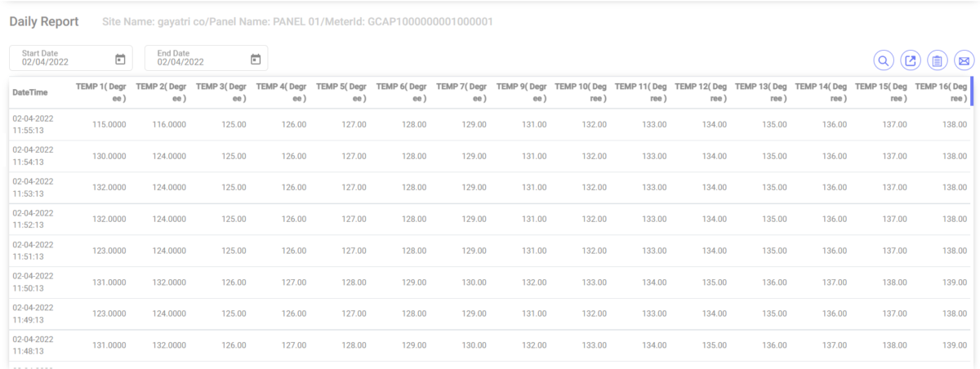
Task: Click TEMP 1 value in the 11:53:13 row
Action: click(109, 188)
